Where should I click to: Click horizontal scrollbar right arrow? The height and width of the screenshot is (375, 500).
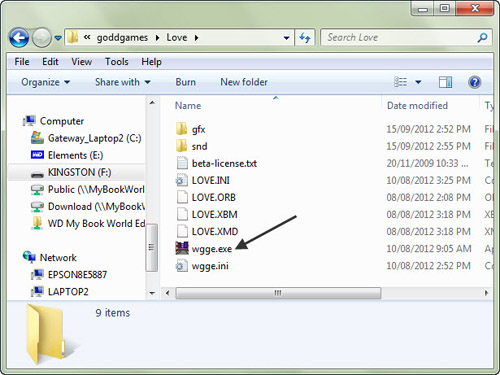pyautogui.click(x=486, y=293)
